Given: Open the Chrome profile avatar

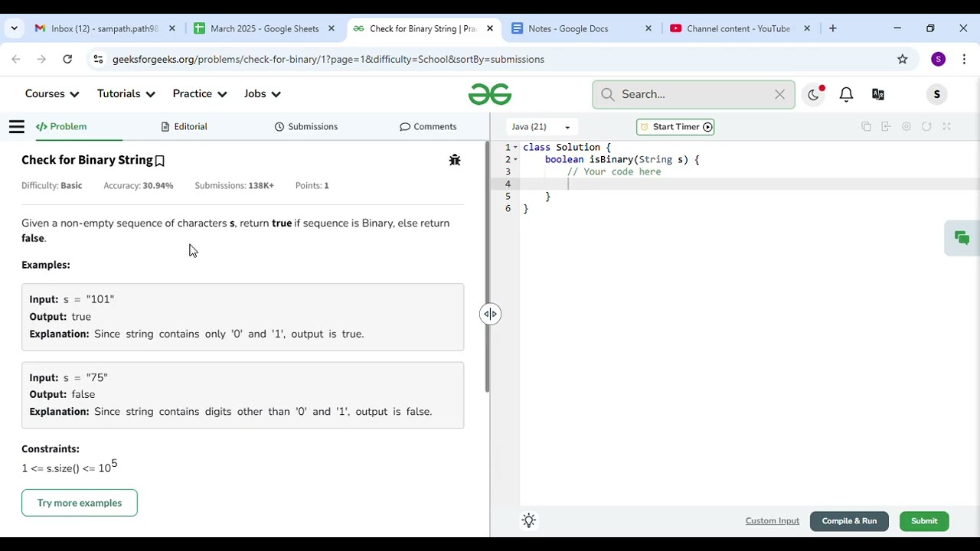Looking at the screenshot, I should [x=939, y=59].
